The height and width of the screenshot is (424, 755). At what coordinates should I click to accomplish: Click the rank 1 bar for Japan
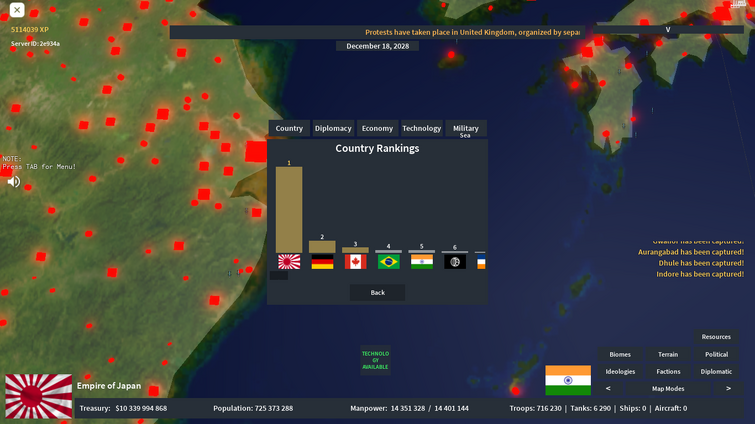(289, 210)
